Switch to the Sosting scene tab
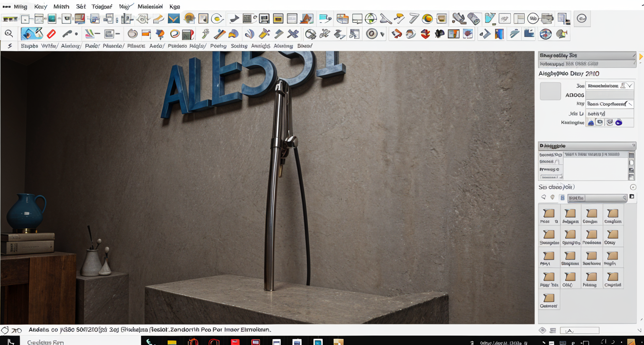Viewport: 644px width, 345px height. click(239, 46)
